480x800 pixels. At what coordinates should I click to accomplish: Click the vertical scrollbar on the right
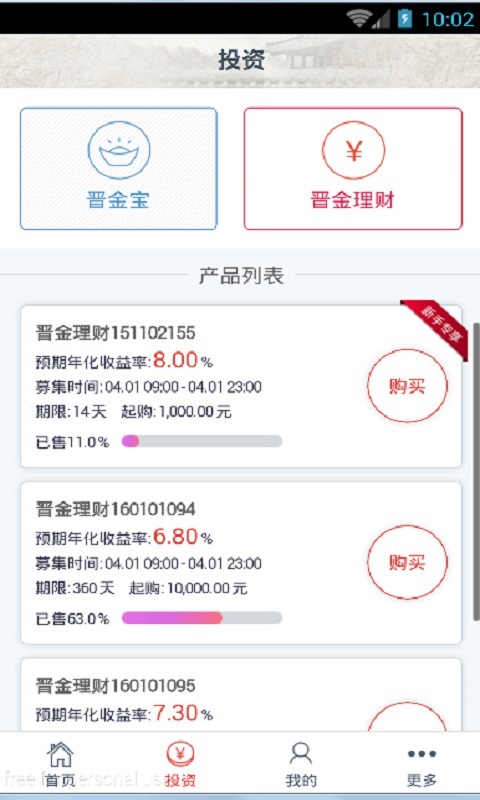(x=476, y=472)
